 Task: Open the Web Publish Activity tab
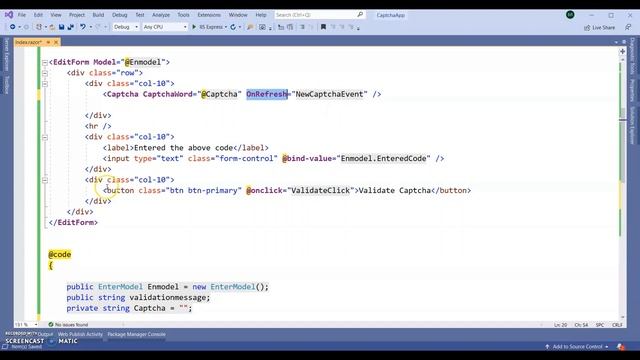[80, 334]
